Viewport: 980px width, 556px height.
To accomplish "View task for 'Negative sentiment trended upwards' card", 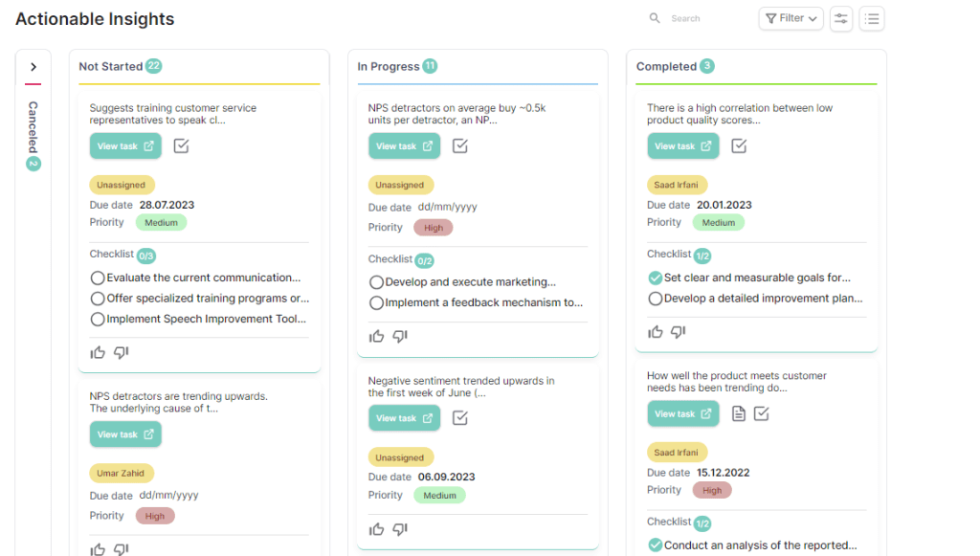I will 405,418.
